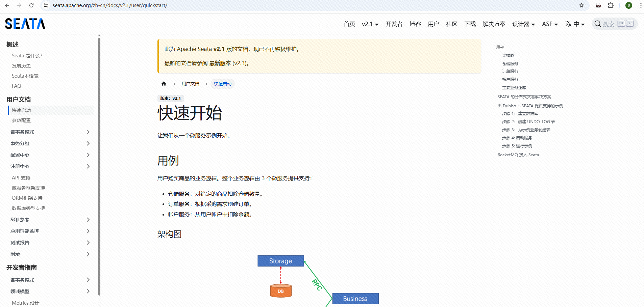This screenshot has width=644, height=307.
Task: Open ORM框架支持 in the sidebar
Action: coord(27,198)
